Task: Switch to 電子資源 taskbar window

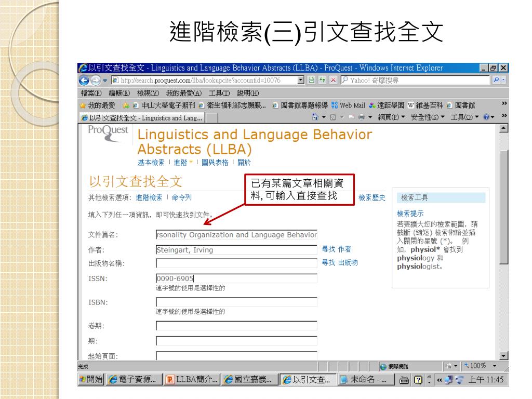Action: coord(134,379)
